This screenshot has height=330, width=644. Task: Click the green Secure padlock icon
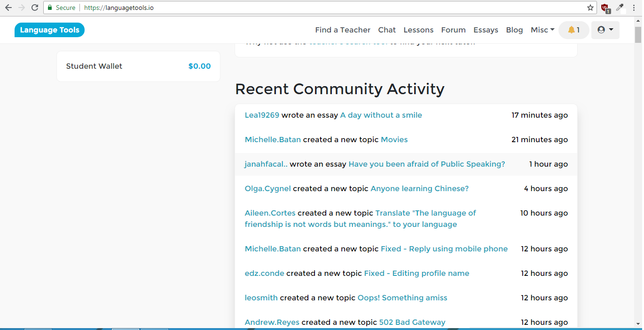(50, 8)
